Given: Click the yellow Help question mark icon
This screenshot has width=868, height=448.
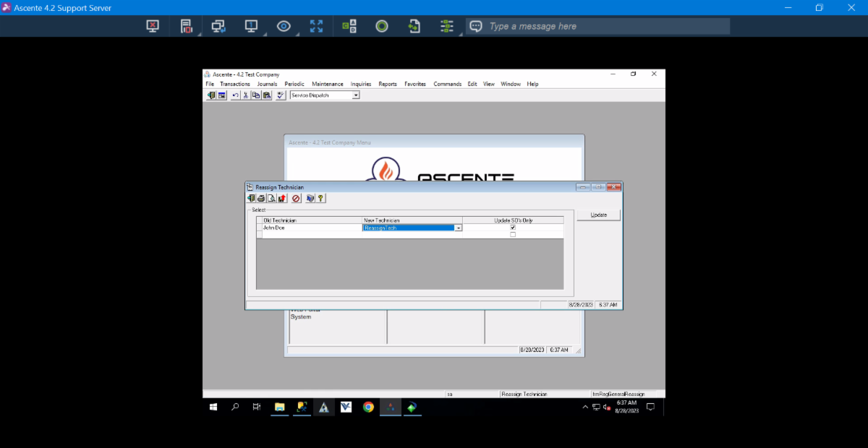Looking at the screenshot, I should tap(320, 198).
